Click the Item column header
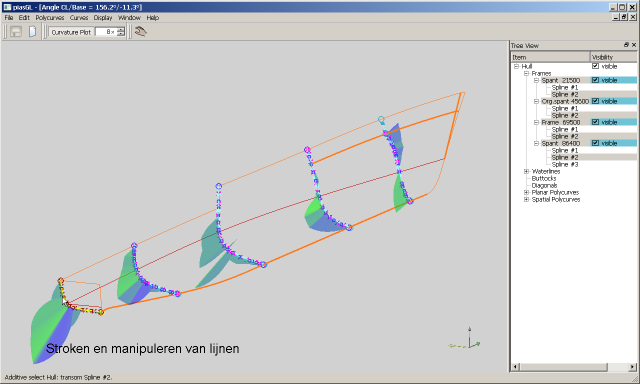Image resolution: width=640 pixels, height=384 pixels. (x=550, y=57)
